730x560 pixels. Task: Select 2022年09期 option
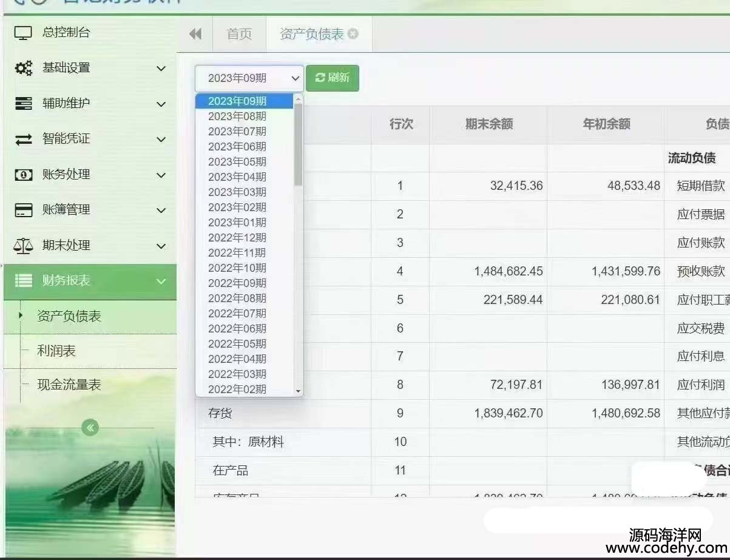coord(245,283)
